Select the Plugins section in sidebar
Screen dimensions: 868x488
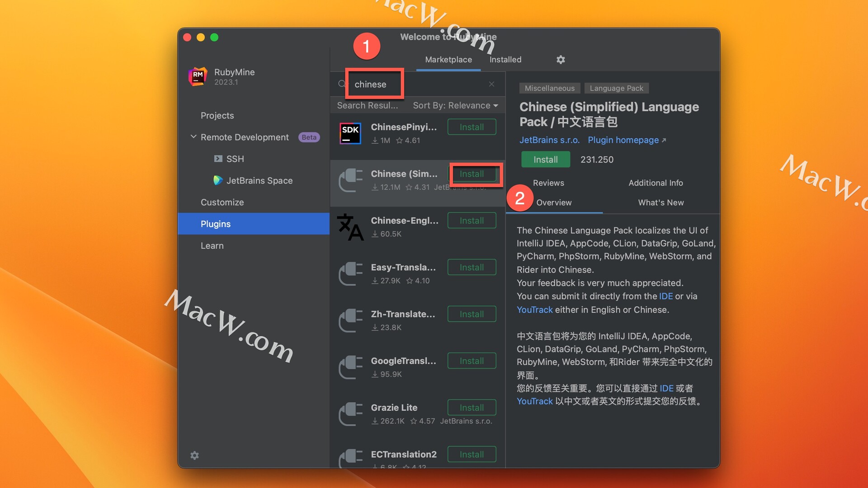point(215,224)
